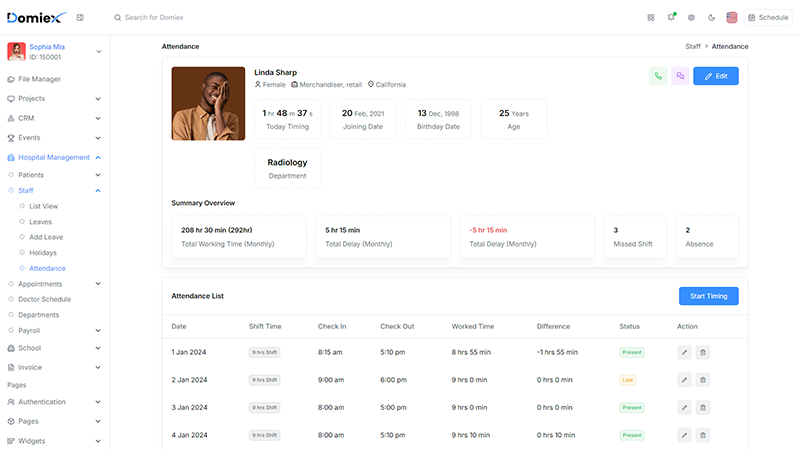Screen dimensions: 800x450
Task: Toggle the sidebar collapse icon next to logo
Action: click(x=80, y=17)
